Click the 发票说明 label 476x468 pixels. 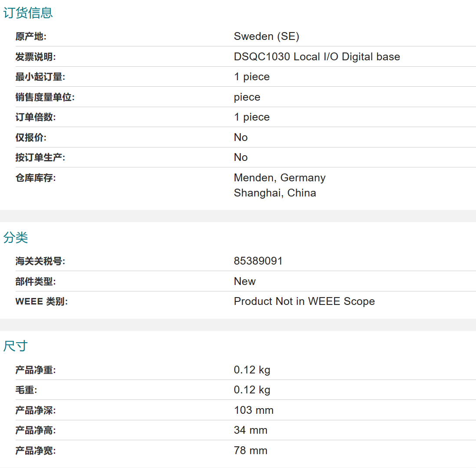click(36, 57)
